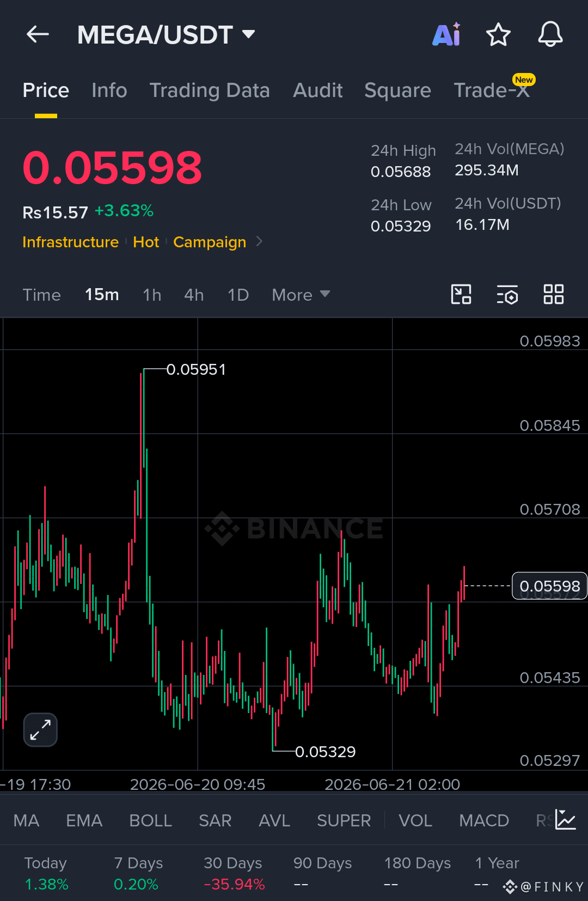The image size is (588, 901).
Task: Tap the current price label 0.05598 on chart
Action: 549,586
